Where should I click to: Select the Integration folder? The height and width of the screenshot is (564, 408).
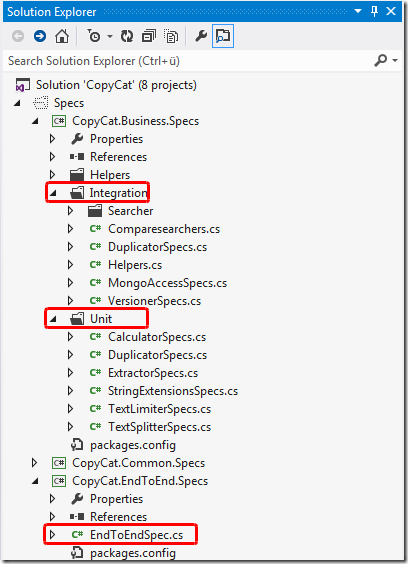(118, 193)
